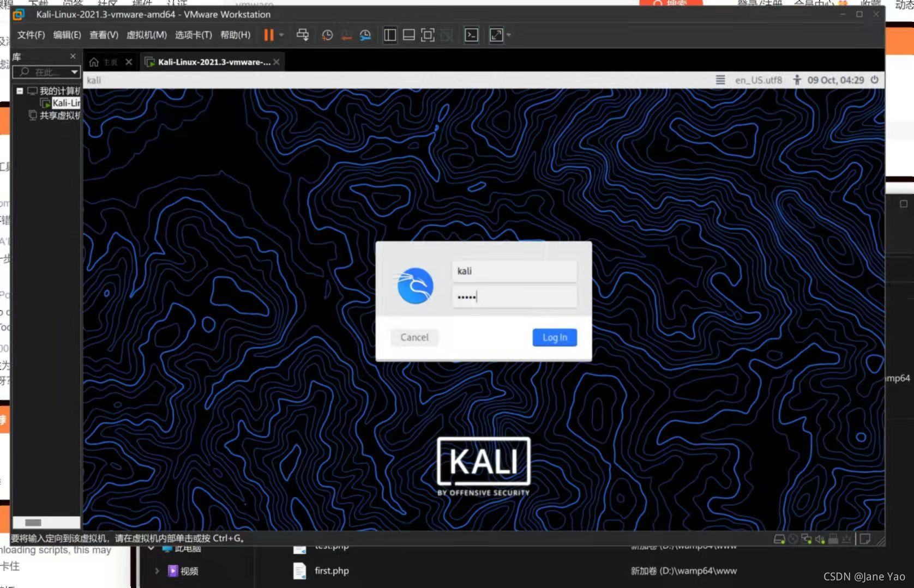Open the Kali session menu icon

[x=720, y=80]
